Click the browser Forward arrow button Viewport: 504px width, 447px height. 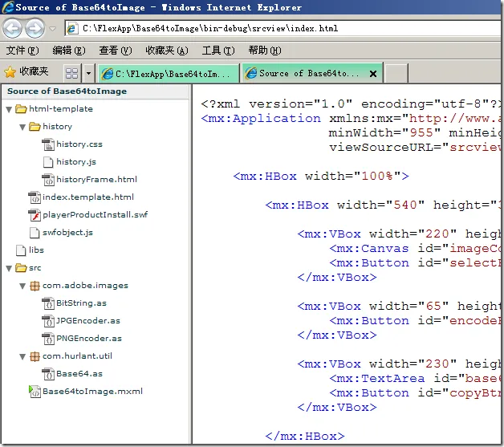(35, 29)
